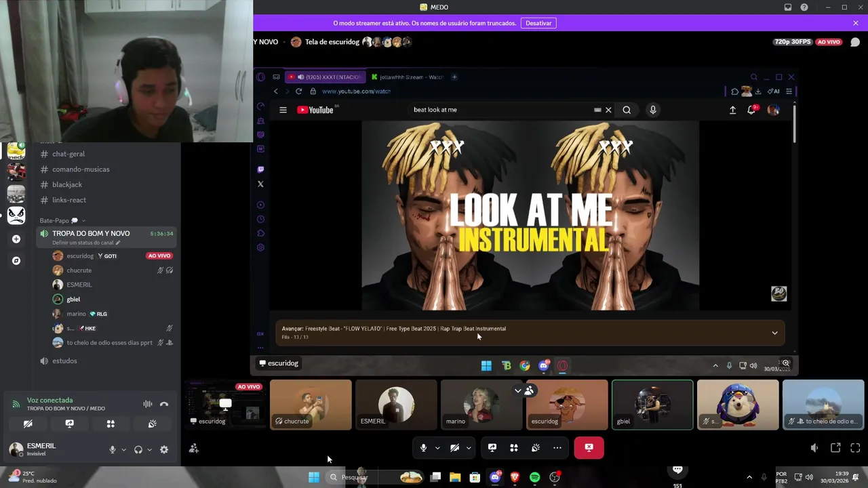Open user settings gear

(x=163, y=449)
